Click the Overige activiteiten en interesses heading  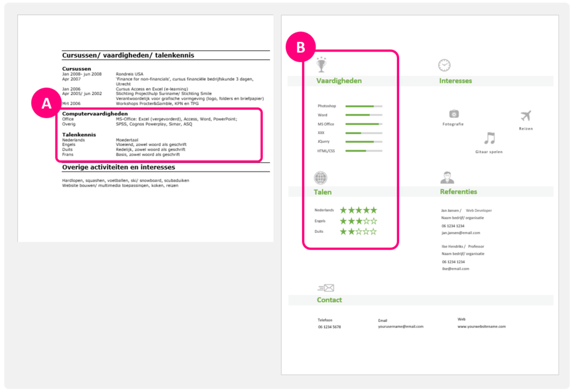point(118,167)
